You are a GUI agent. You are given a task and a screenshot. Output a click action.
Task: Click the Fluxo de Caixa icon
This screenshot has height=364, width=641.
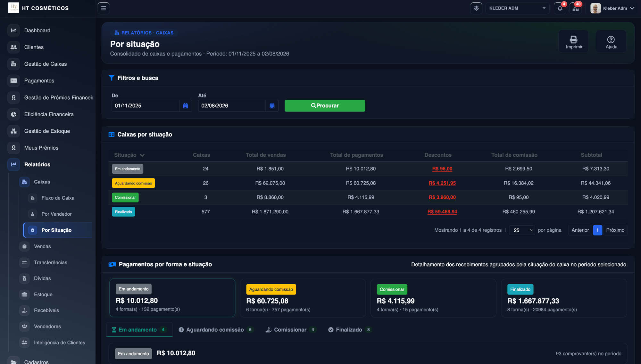(32, 198)
